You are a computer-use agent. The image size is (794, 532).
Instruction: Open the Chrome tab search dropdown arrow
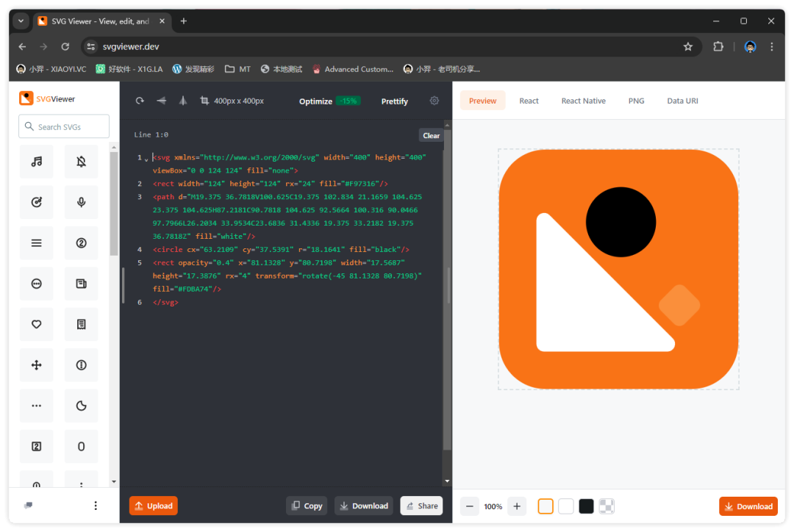point(21,21)
